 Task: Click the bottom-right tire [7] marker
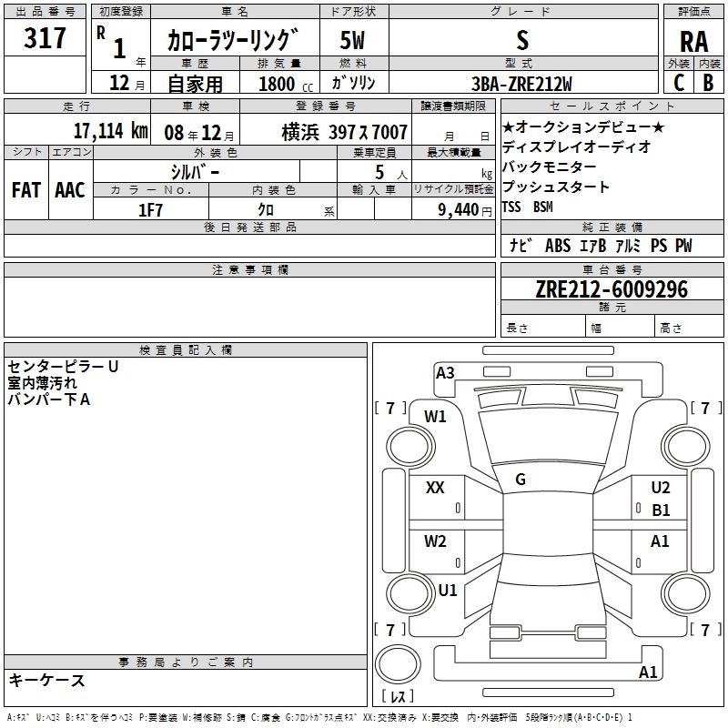[x=703, y=630]
